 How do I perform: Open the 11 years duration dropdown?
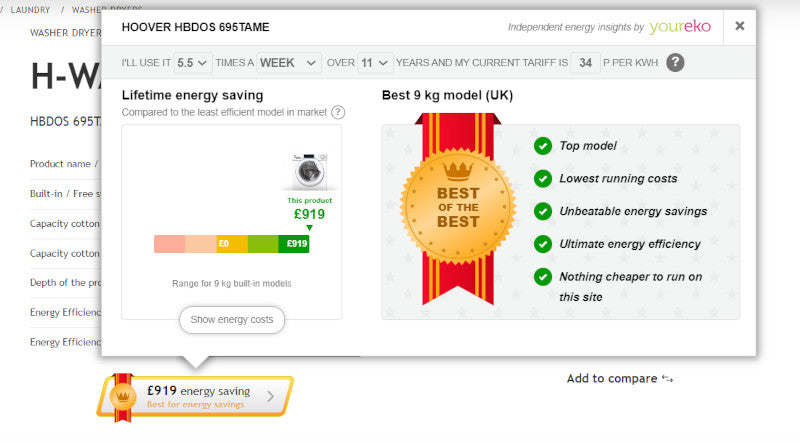pyautogui.click(x=375, y=62)
